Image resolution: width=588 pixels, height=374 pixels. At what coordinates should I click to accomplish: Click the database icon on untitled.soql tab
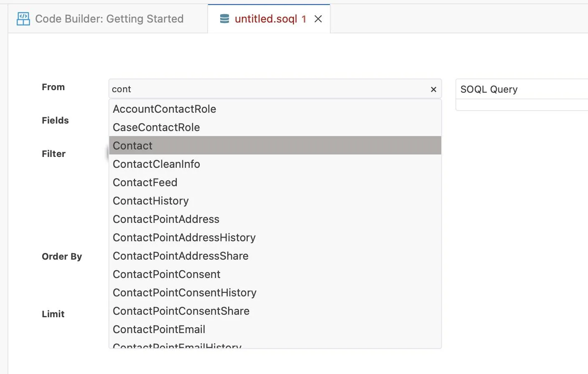(224, 19)
